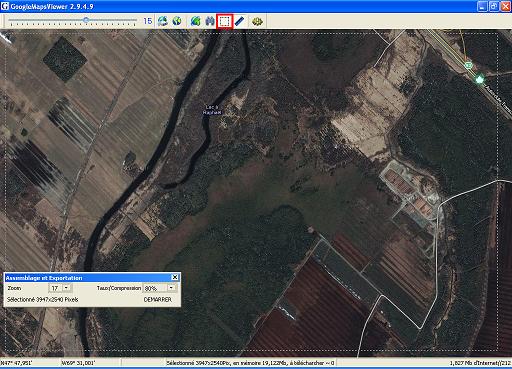Open the gear settings icon
The image size is (512, 369).
pos(257,21)
